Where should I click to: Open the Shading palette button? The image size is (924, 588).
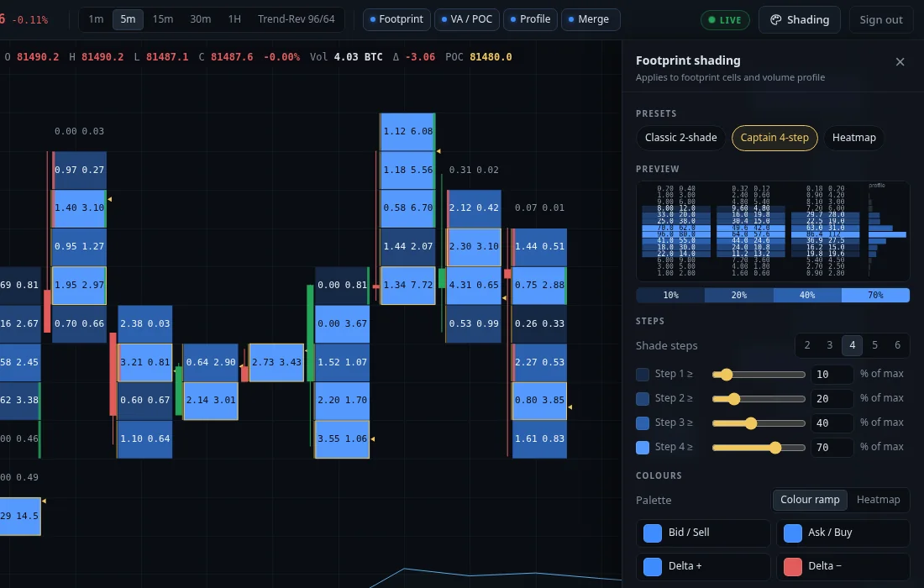799,19
